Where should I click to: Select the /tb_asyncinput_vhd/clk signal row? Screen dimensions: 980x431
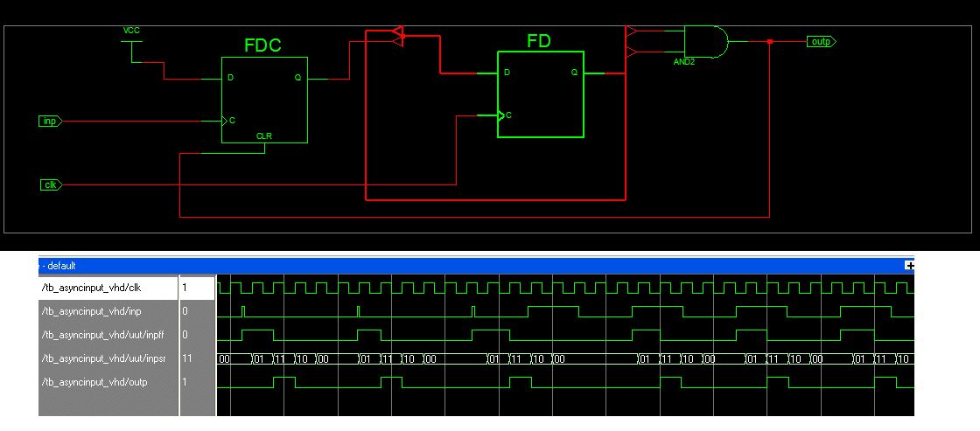point(108,288)
